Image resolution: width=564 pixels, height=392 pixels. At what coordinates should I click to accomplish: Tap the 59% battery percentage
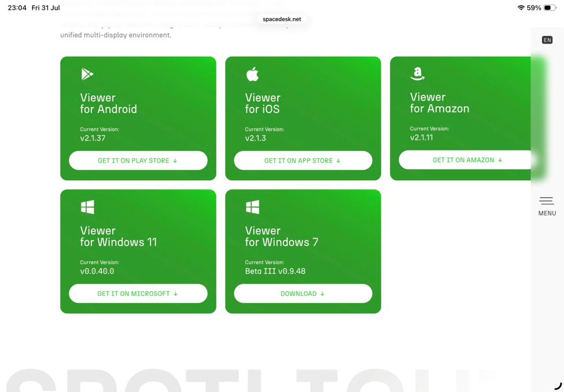pos(534,8)
